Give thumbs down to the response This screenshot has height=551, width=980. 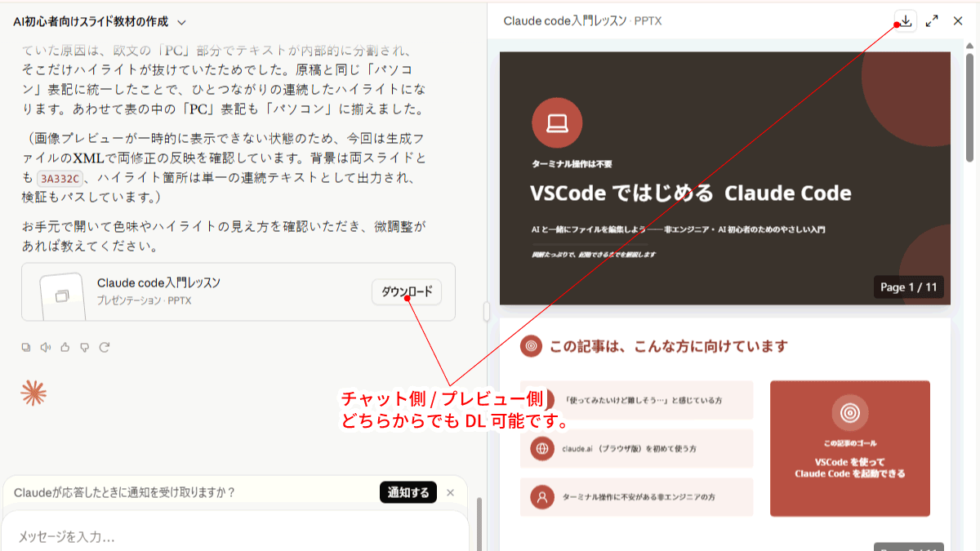point(85,348)
